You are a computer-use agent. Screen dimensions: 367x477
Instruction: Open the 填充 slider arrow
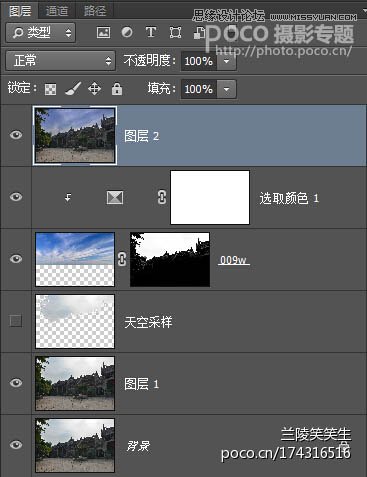tap(227, 89)
